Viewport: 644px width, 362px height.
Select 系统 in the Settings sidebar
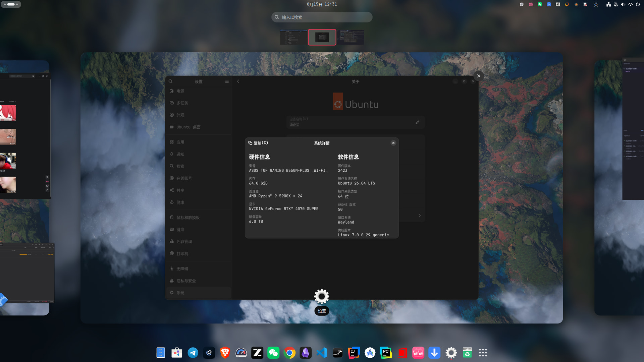tap(199, 293)
